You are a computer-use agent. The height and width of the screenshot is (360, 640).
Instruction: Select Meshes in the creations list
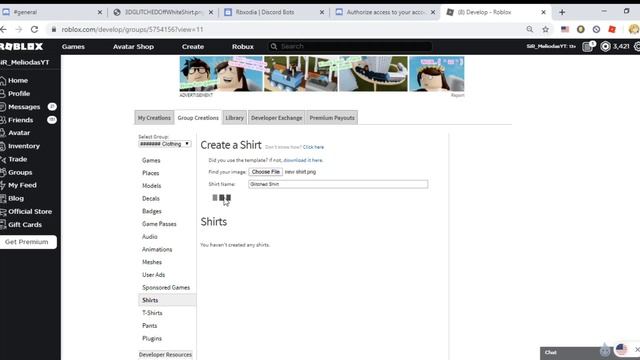pos(152,262)
